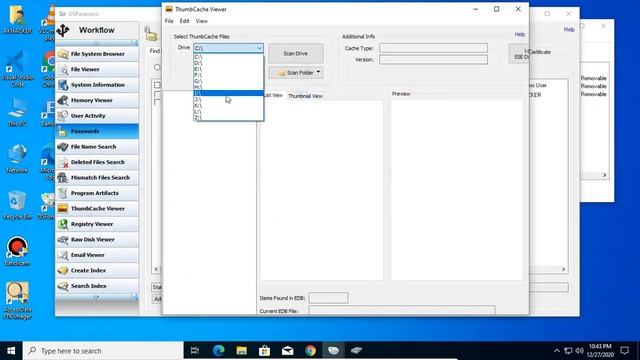The width and height of the screenshot is (640, 360).
Task: Choose E:\ in the drive list
Action: pos(229,69)
